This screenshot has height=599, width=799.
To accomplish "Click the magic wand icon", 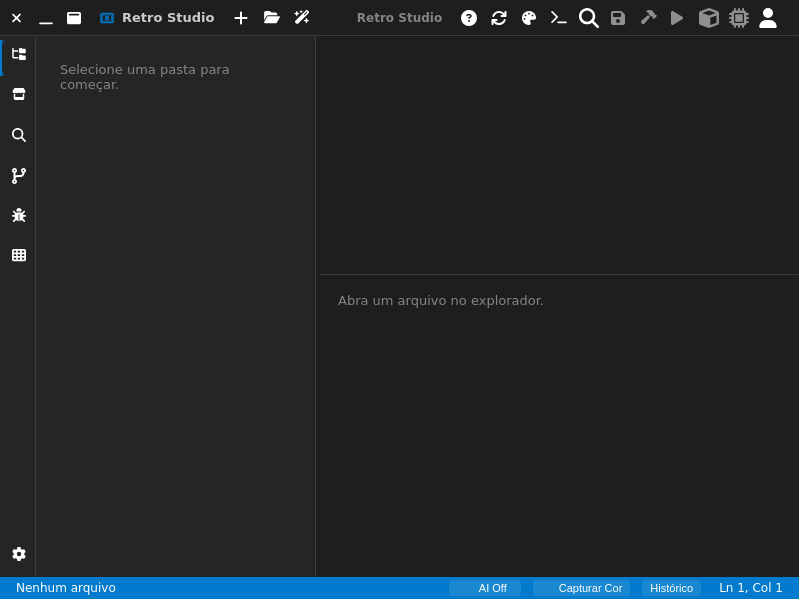I will pos(302,18).
